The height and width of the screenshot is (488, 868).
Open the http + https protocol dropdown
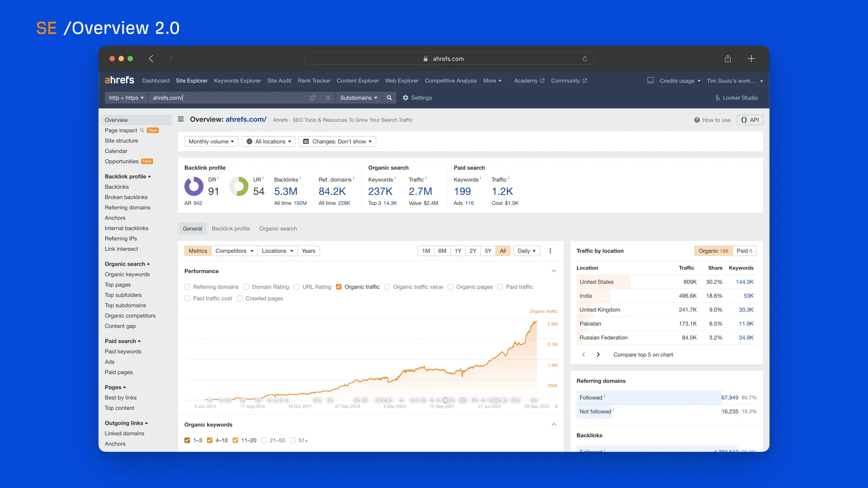coord(126,98)
